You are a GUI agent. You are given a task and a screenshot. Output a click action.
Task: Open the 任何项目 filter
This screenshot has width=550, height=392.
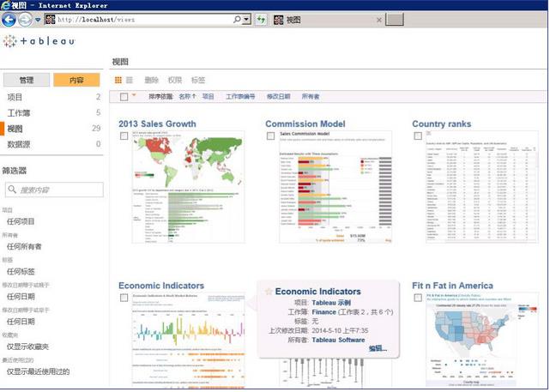21,221
